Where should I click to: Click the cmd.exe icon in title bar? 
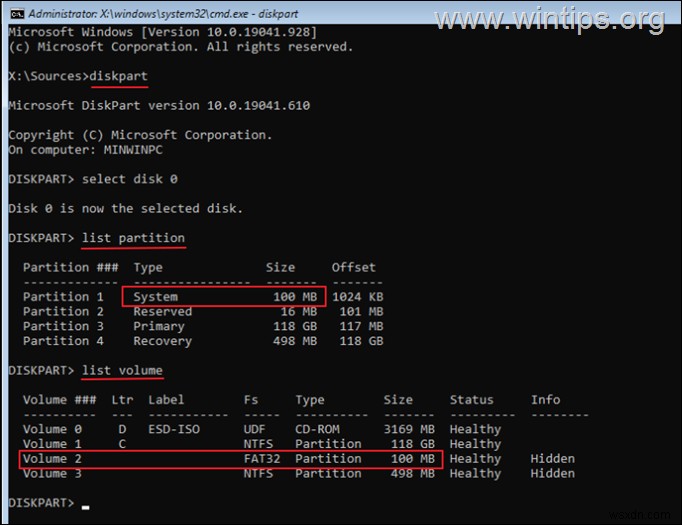[x=17, y=14]
